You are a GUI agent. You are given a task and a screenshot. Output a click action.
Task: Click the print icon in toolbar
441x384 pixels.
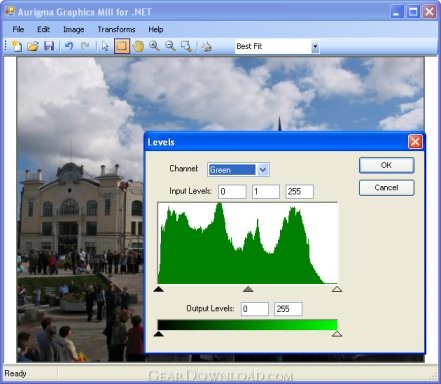pos(206,46)
